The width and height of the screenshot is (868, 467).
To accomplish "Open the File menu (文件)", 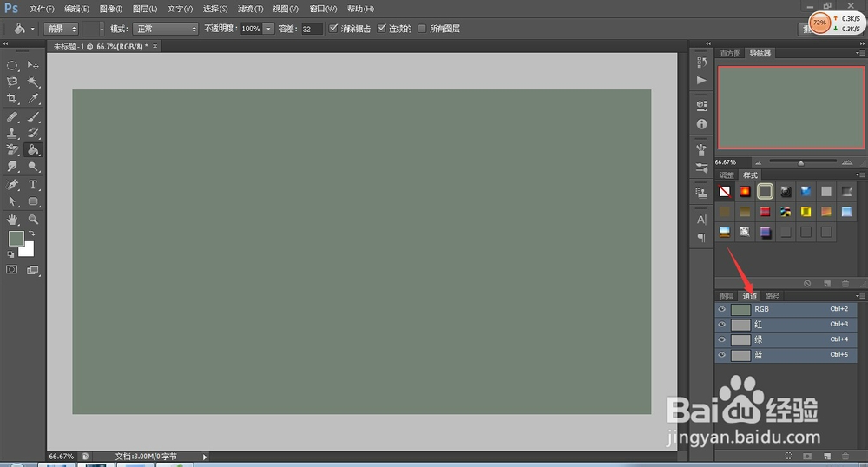I will (x=42, y=9).
